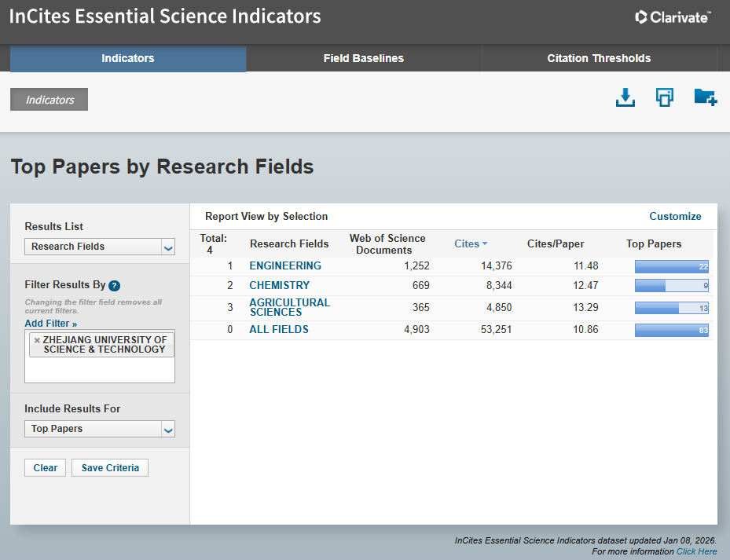Open the Customize link

675,217
